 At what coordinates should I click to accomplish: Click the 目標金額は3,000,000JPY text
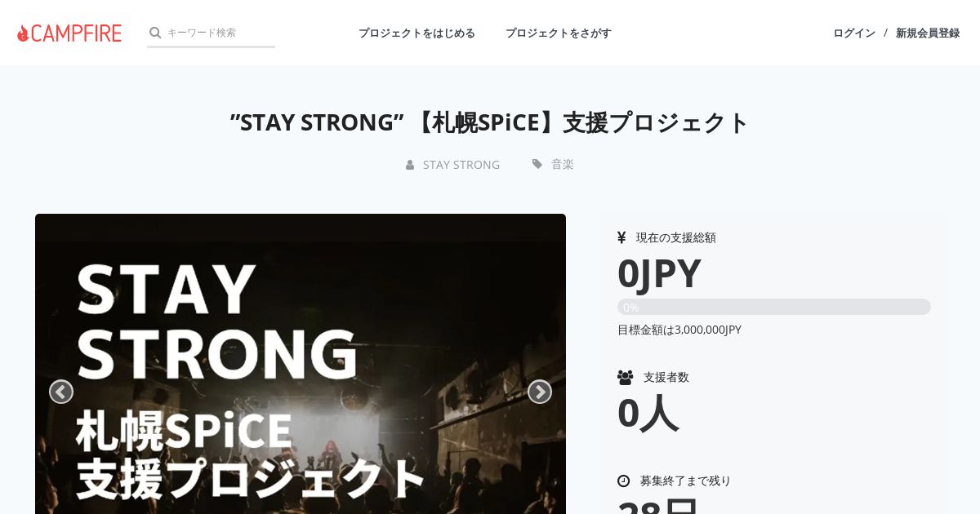tap(679, 330)
